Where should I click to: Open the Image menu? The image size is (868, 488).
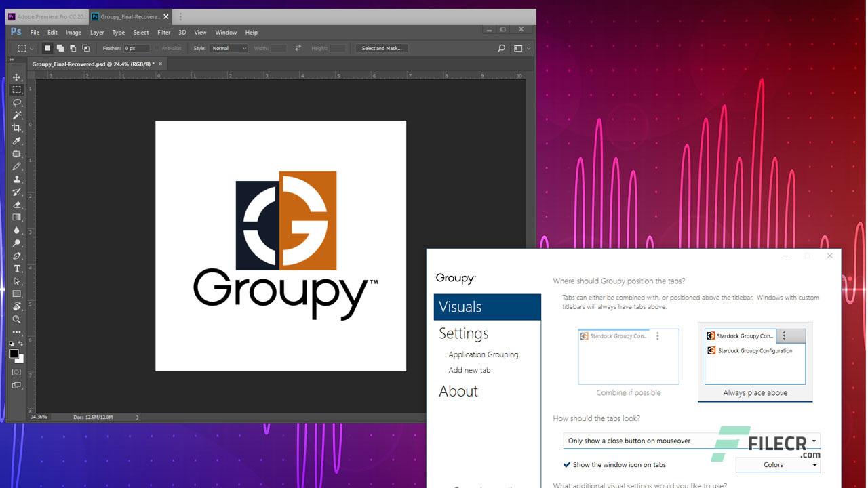[73, 32]
